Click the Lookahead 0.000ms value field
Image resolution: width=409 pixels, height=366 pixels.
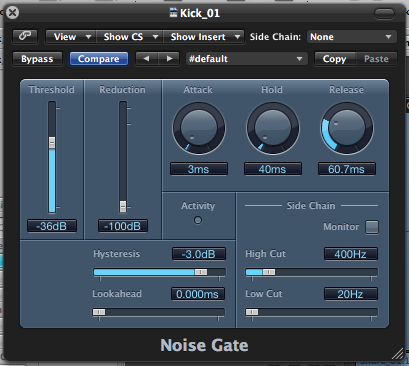coord(198,294)
